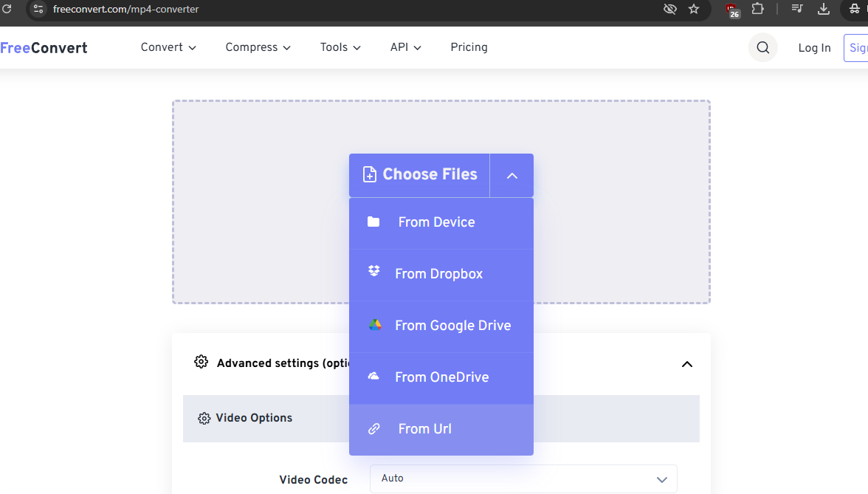The width and height of the screenshot is (868, 494).
Task: Expand the Compress navigation menu
Action: click(x=258, y=47)
